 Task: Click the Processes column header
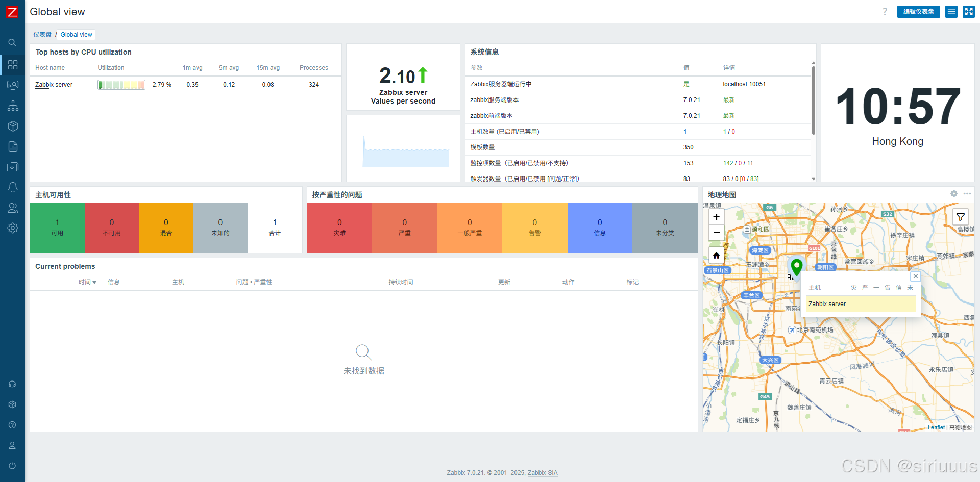pos(314,68)
